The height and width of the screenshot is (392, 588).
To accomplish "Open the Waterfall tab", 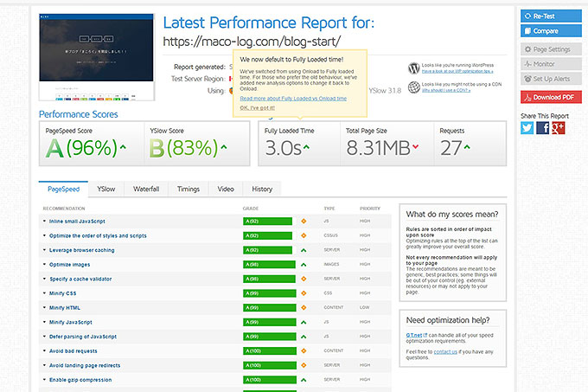I will click(x=145, y=189).
